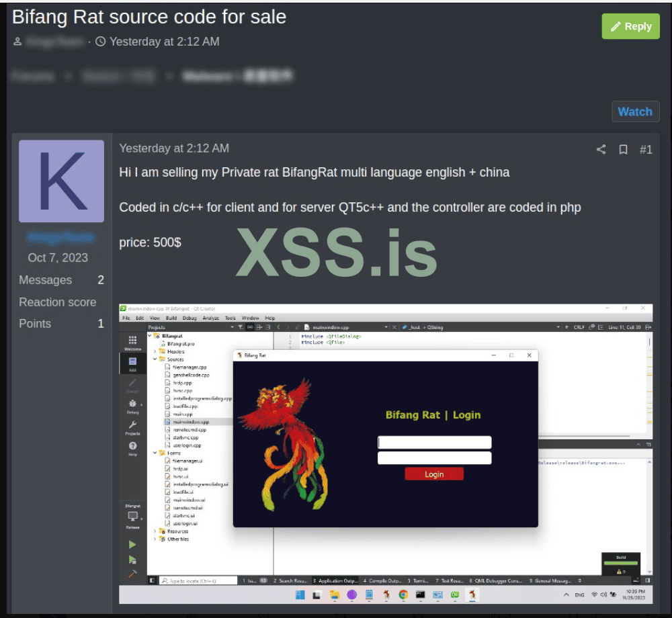The height and width of the screenshot is (618, 672).
Task: Switch to Edit mode in Qt Creator
Action: [x=132, y=364]
